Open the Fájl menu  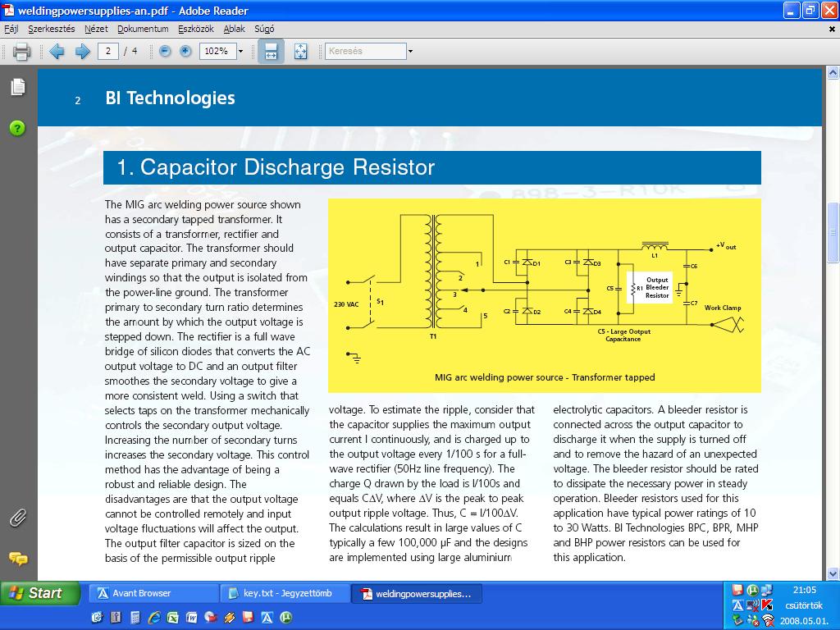[x=11, y=29]
